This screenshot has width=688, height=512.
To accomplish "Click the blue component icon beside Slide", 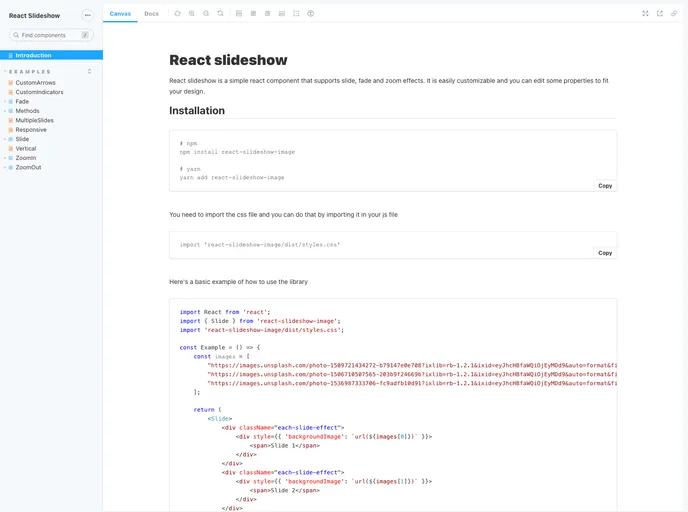I will [11, 139].
